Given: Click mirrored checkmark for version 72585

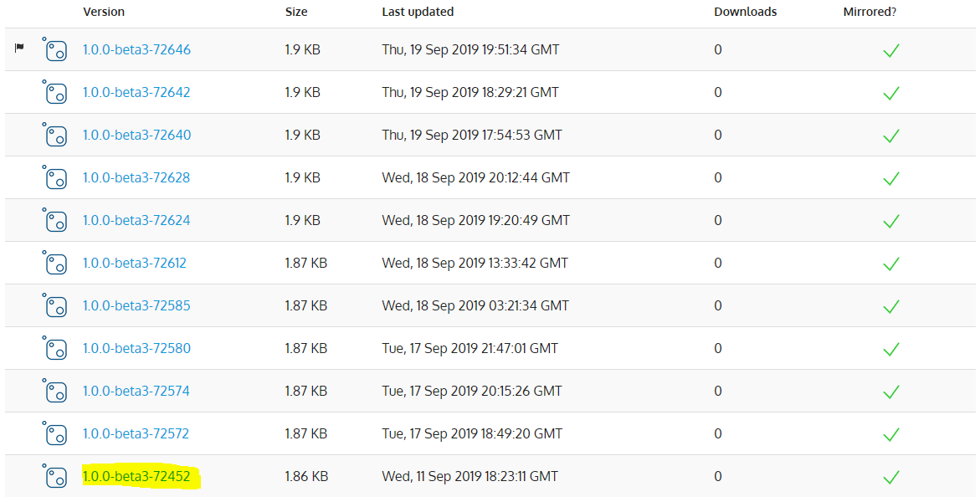Looking at the screenshot, I should point(891,305).
